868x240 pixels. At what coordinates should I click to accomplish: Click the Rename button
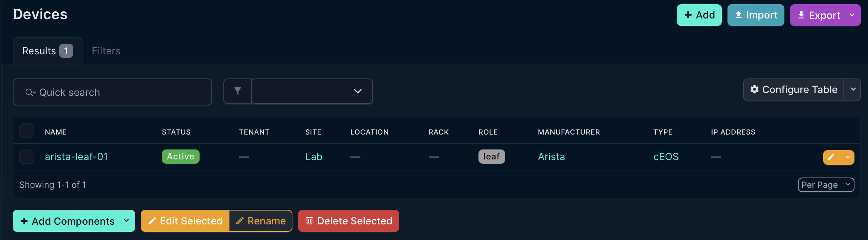261,221
